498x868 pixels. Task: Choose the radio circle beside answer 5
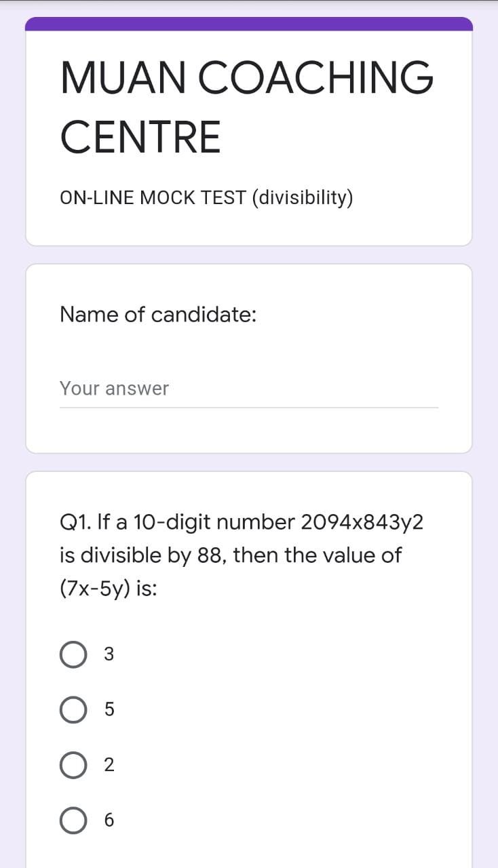tap(73, 710)
